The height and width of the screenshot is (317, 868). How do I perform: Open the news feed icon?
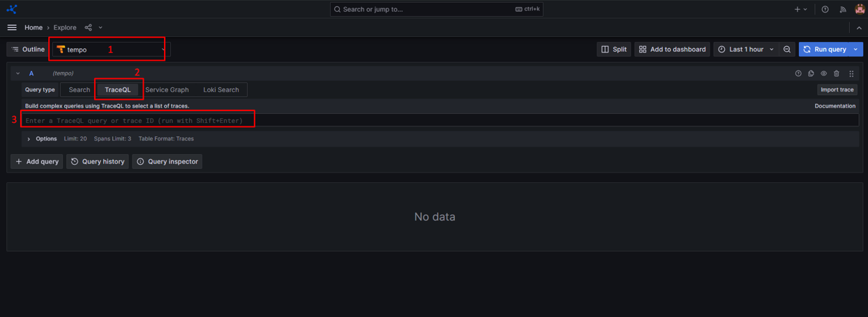(843, 10)
